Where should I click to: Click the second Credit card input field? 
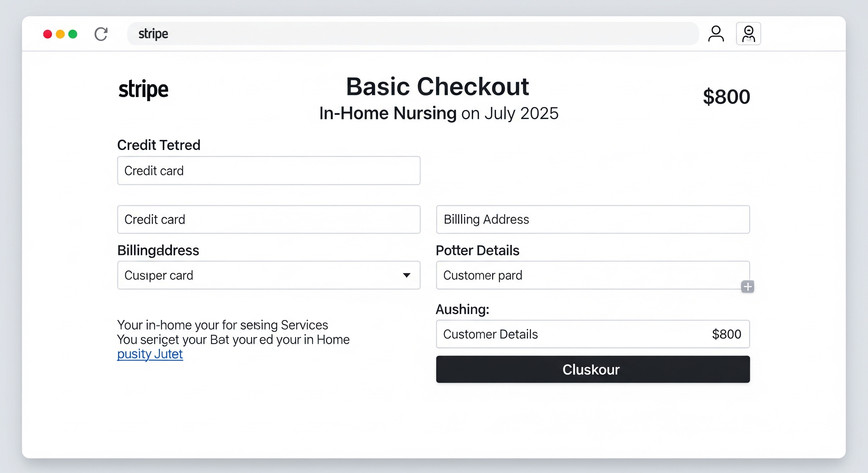pyautogui.click(x=268, y=219)
